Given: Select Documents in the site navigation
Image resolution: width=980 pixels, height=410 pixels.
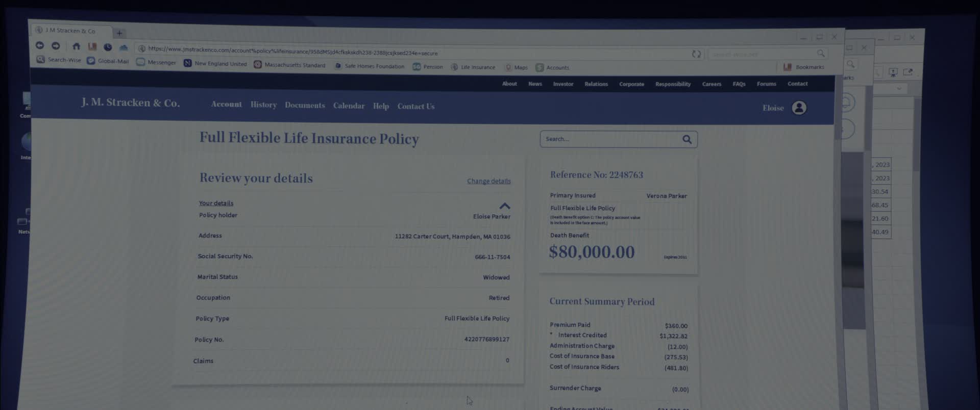Looking at the screenshot, I should tap(305, 105).
